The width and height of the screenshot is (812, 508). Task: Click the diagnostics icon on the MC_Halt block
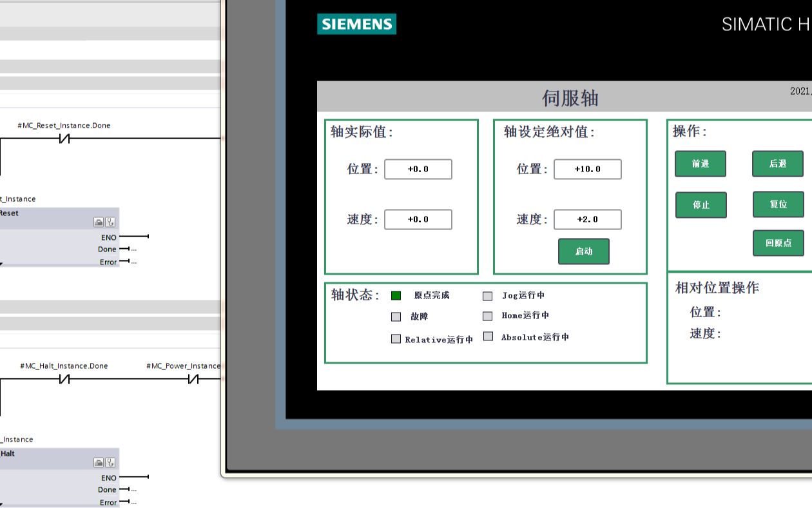click(110, 463)
